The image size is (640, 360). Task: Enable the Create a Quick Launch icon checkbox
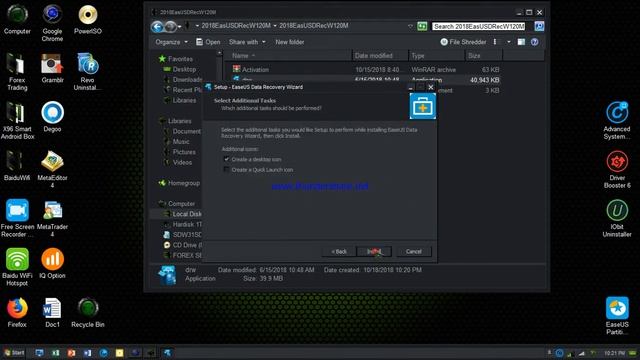click(226, 169)
